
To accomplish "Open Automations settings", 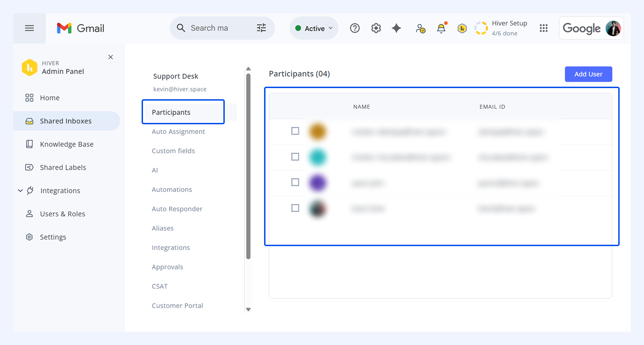I will point(172,189).
